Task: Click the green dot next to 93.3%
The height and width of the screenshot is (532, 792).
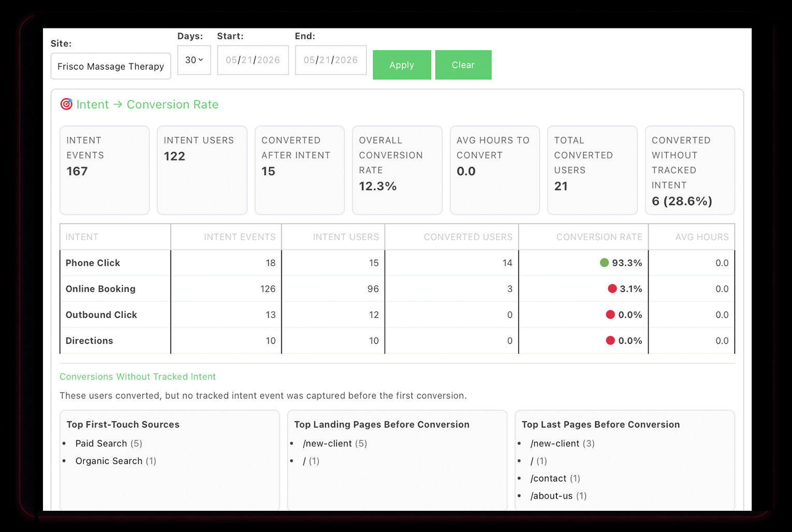Action: click(604, 262)
